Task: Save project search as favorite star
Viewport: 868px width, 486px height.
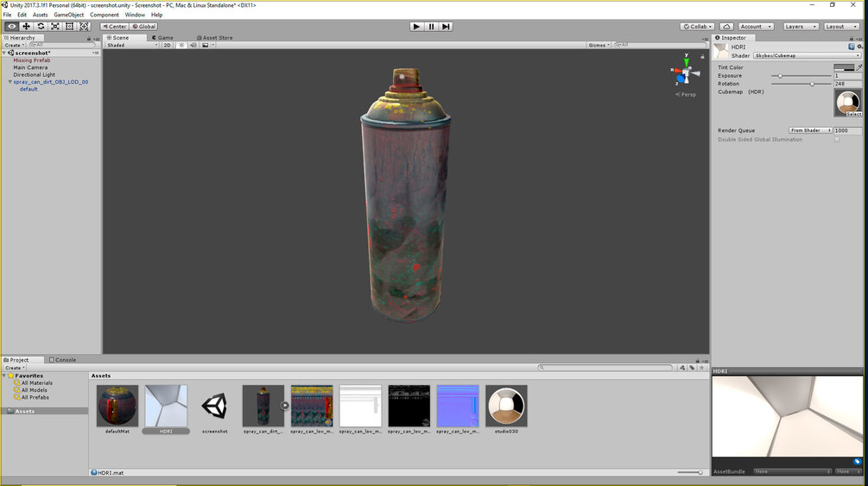Action: coord(702,368)
